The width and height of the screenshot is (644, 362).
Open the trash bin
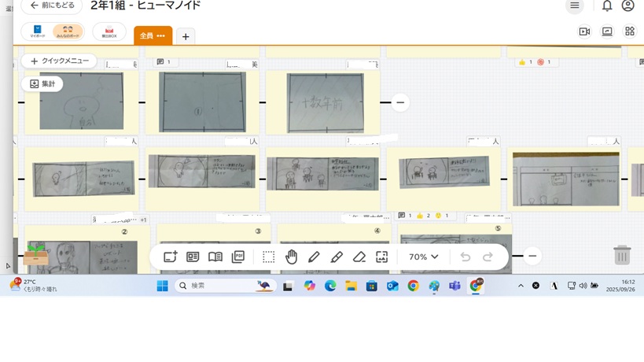[x=621, y=255]
